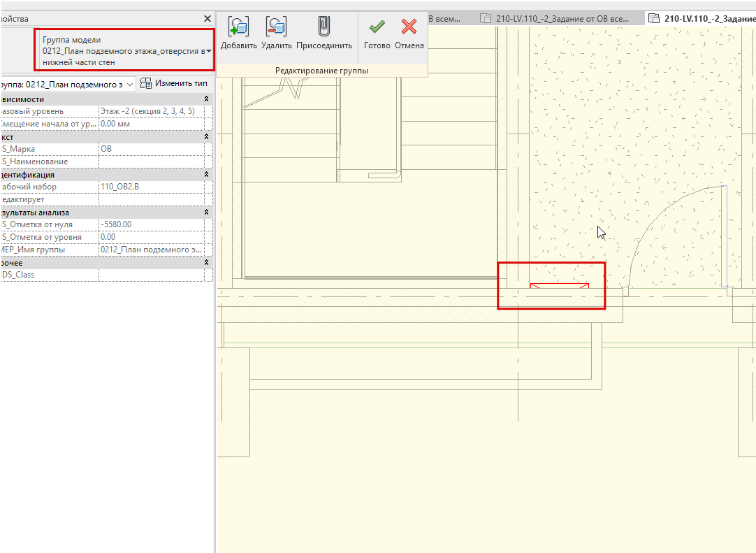Click the empty DS_Class value field
756x553 pixels.
pos(152,275)
